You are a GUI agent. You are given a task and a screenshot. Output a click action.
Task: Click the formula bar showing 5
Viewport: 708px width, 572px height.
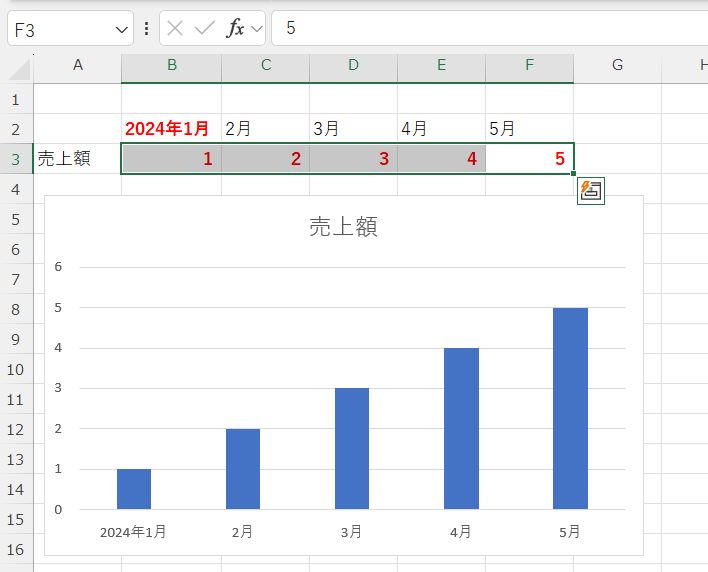coord(489,28)
